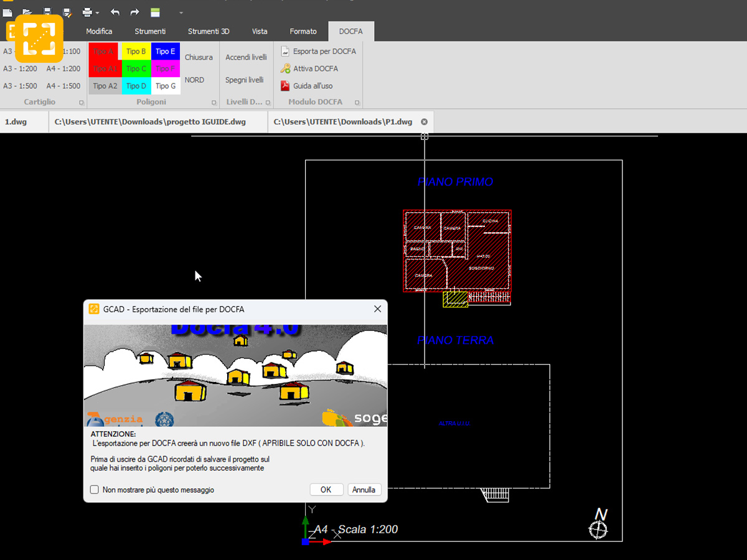Screen dimensions: 747x560
Task: Click the Open folder icon in quick access toolbar
Action: [x=27, y=12]
